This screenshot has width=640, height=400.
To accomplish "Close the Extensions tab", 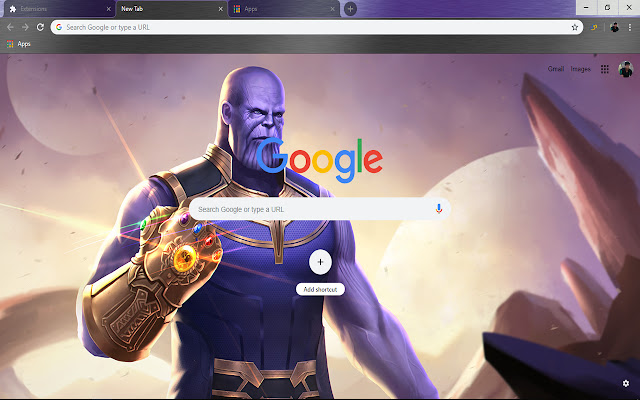I will point(109,9).
